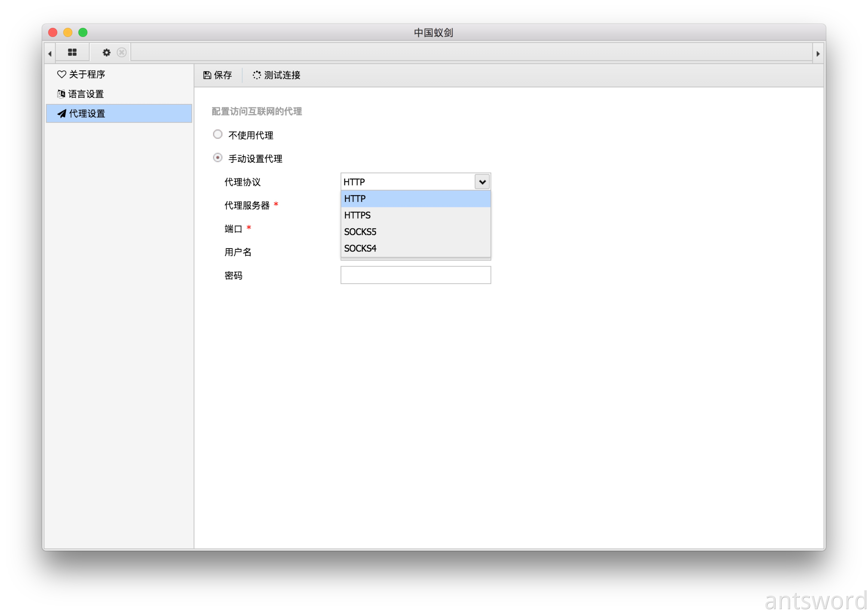
Task: Click the test connection spinner icon
Action: [257, 75]
